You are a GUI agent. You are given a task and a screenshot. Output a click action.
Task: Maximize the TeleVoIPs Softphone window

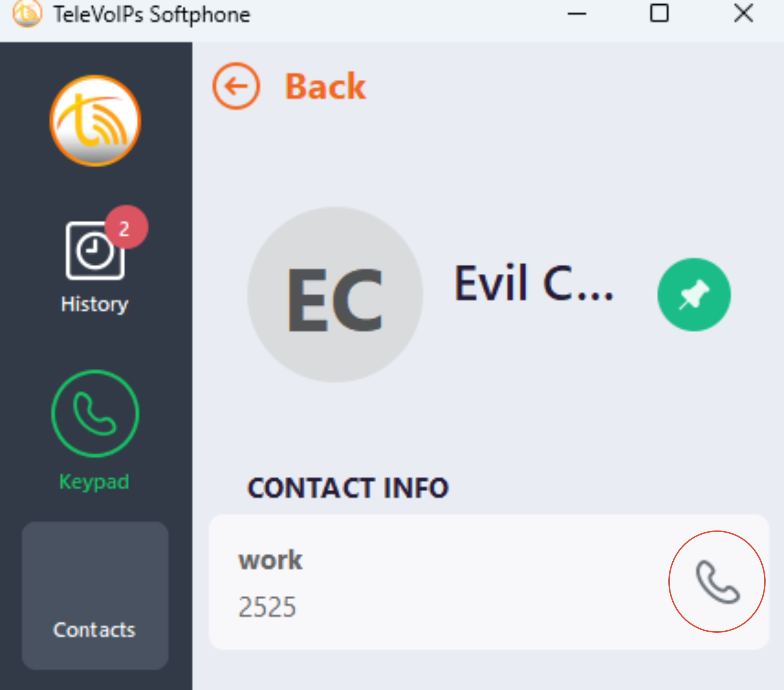tap(659, 13)
